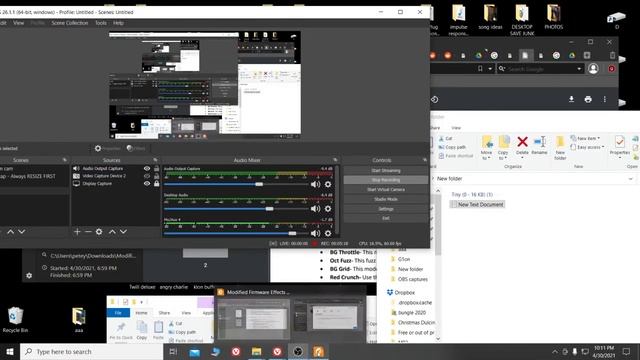Open the Profile menu in OBS
Screen dimensions: 640x360
38,23
